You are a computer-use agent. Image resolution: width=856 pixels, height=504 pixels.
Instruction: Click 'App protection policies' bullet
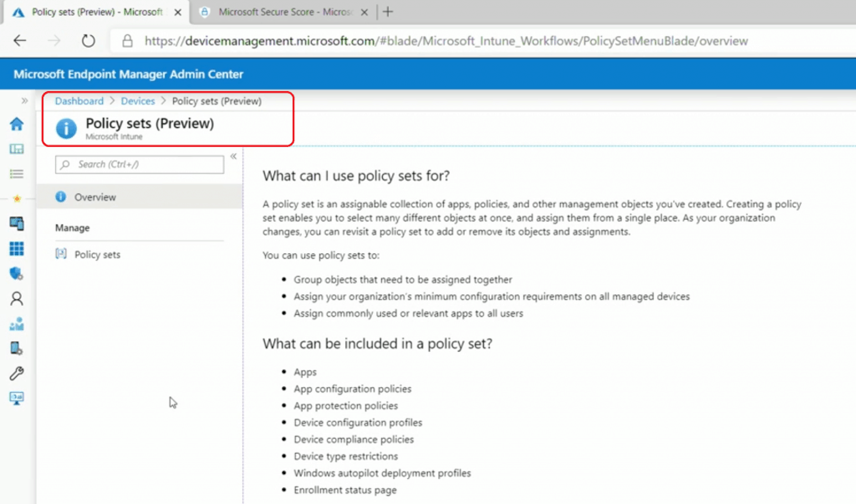click(x=345, y=405)
